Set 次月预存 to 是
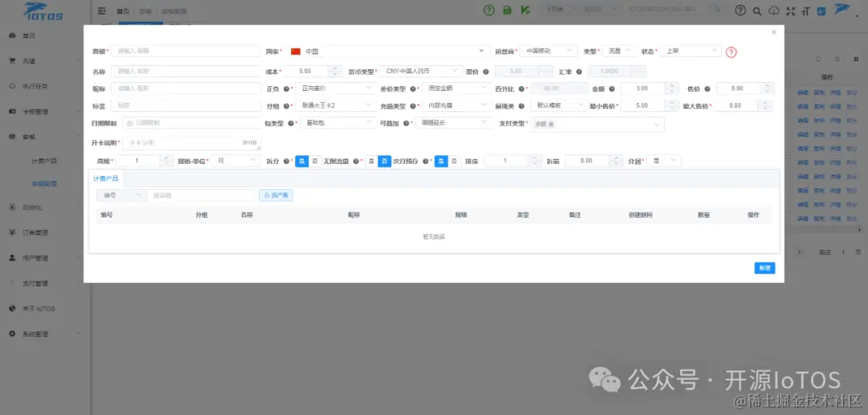The height and width of the screenshot is (415, 868). click(x=441, y=161)
